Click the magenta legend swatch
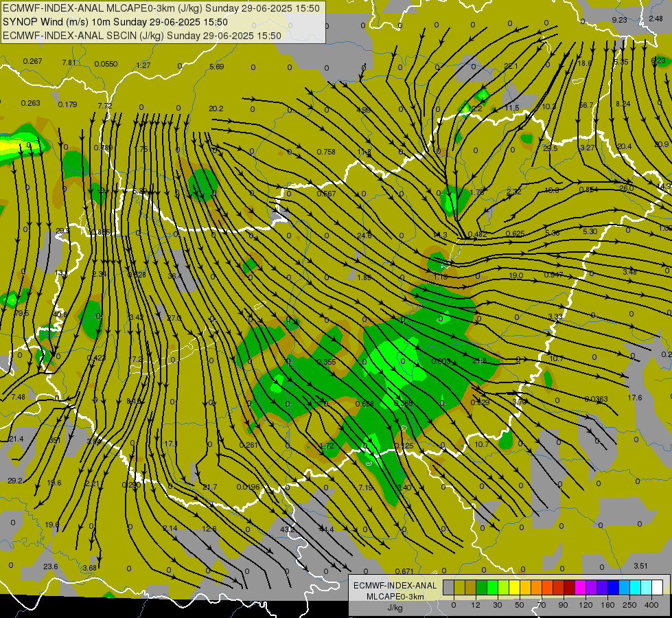 pos(581,587)
